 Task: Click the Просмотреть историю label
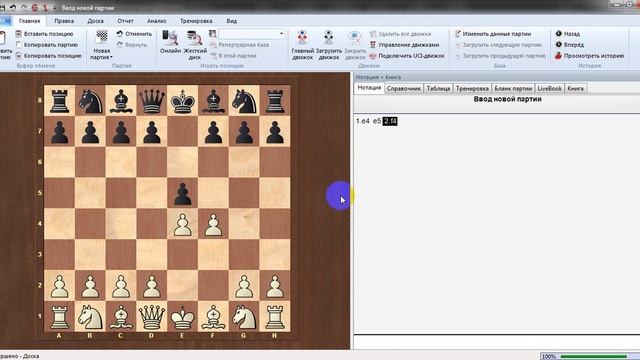594,56
